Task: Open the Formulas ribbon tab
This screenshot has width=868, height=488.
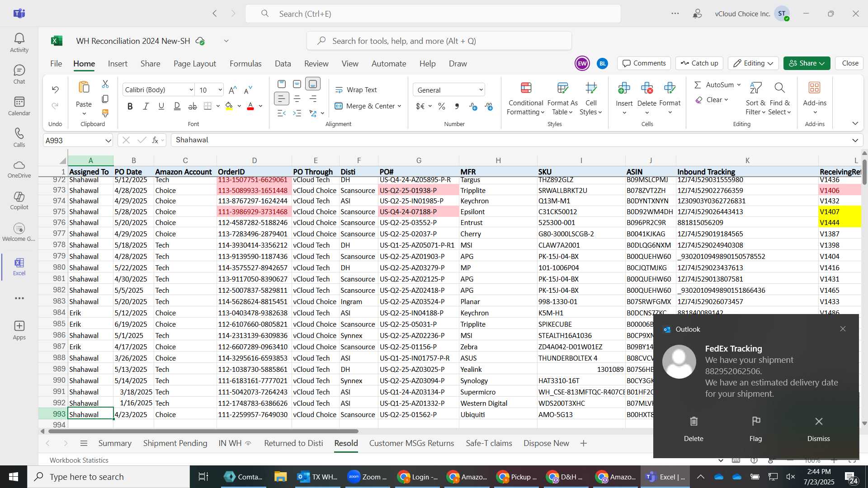Action: [x=245, y=64]
